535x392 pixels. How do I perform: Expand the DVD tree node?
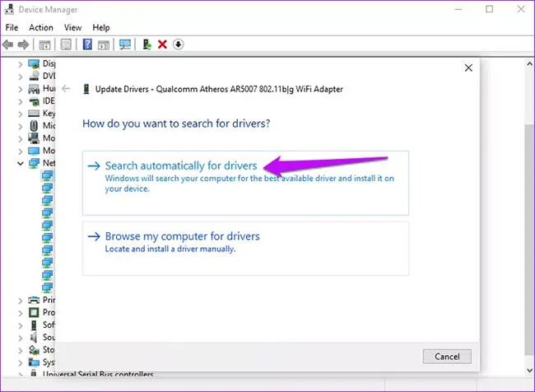click(x=20, y=77)
